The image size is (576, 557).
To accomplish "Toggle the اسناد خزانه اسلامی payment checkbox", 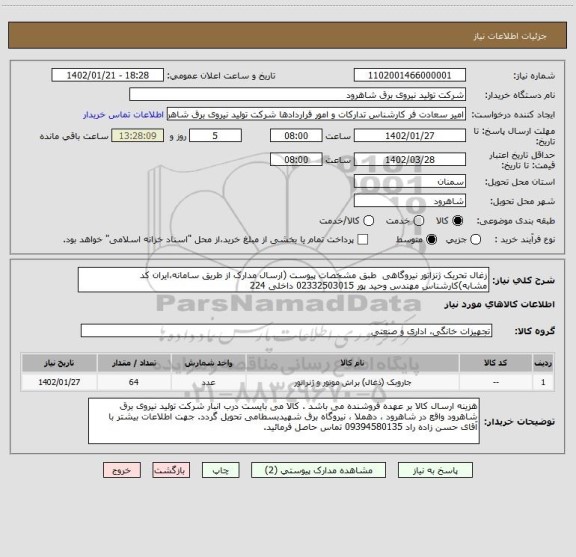I will pyautogui.click(x=363, y=240).
